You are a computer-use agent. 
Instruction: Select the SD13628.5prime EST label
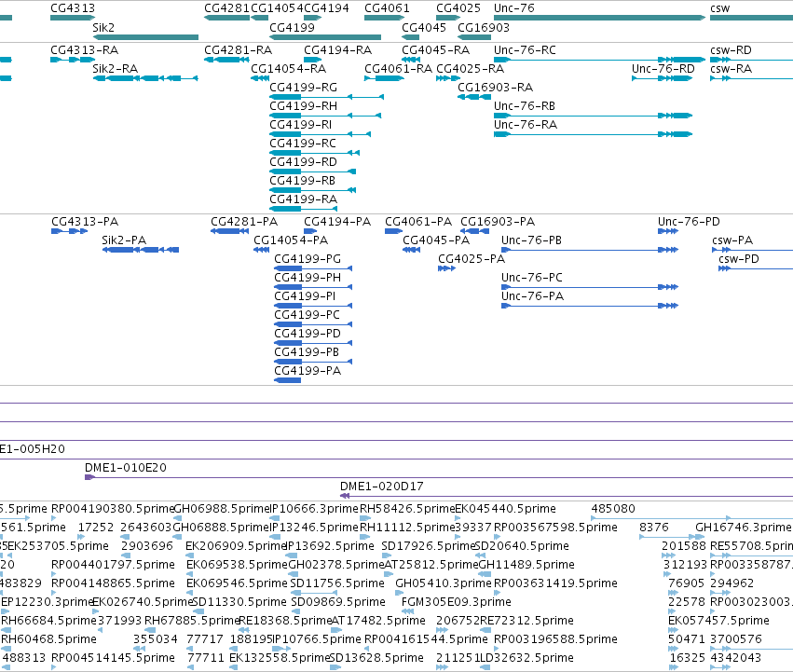(376, 657)
